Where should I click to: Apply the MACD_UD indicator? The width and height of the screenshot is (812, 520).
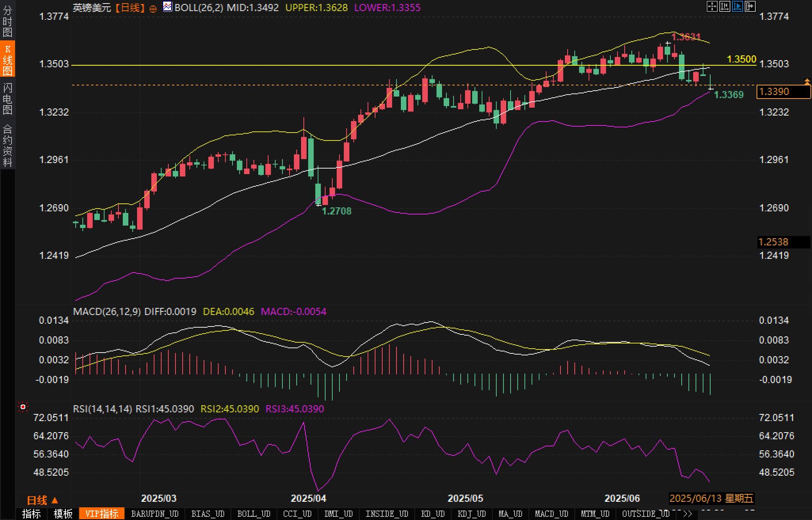(x=551, y=514)
